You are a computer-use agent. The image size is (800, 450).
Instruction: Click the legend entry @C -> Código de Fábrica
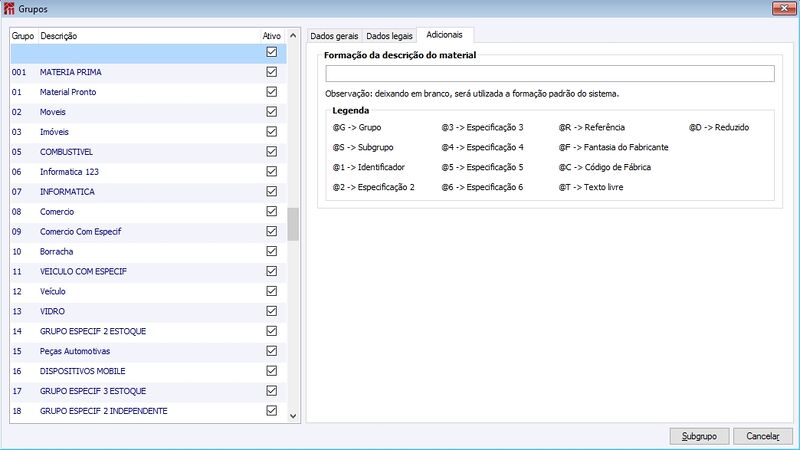point(605,167)
